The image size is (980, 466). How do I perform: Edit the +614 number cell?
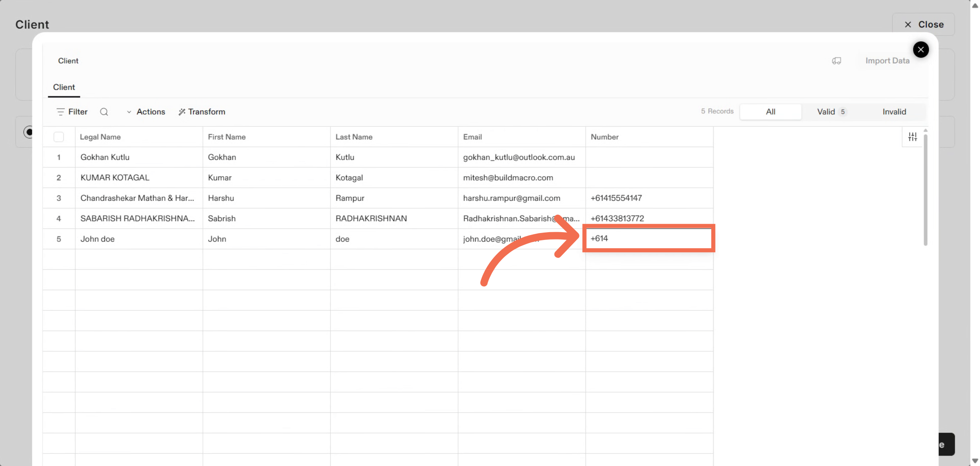648,238
